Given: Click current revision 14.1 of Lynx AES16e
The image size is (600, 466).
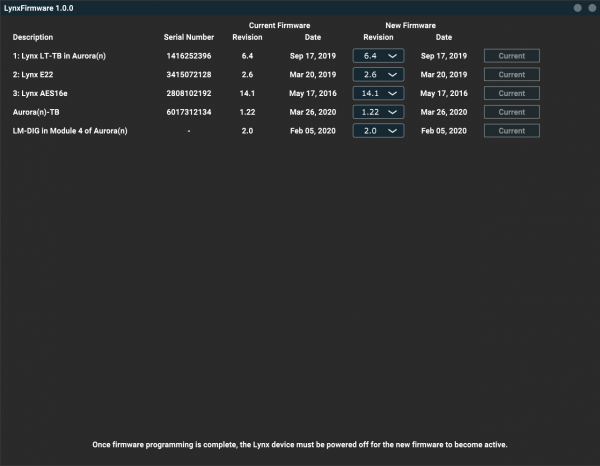Looking at the screenshot, I should click(247, 93).
